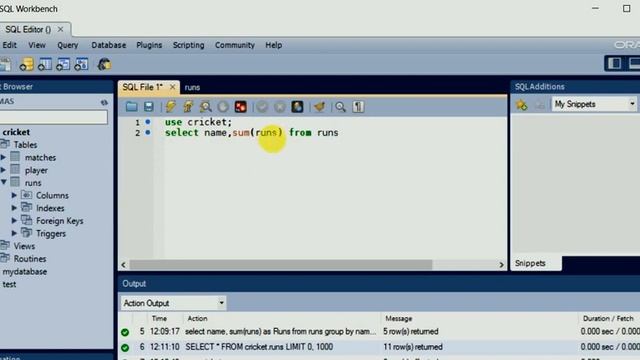Viewport: 640px width, 360px height.
Task: Close the SQL Editor () tab
Action: pyautogui.click(x=60, y=29)
